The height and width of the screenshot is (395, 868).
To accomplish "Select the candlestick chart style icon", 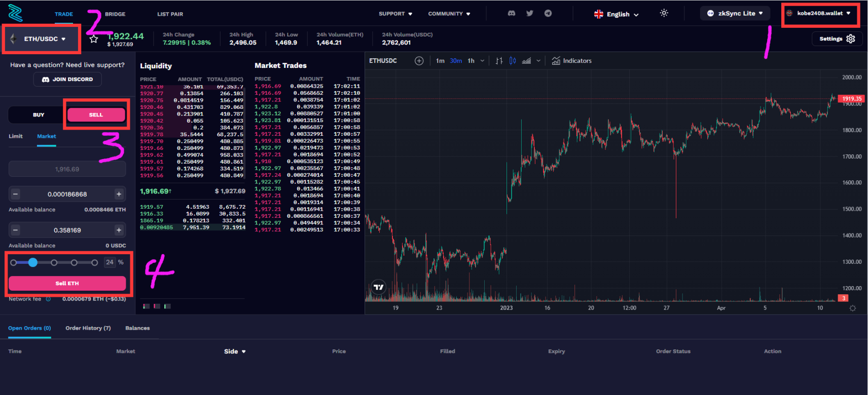I will pos(513,61).
